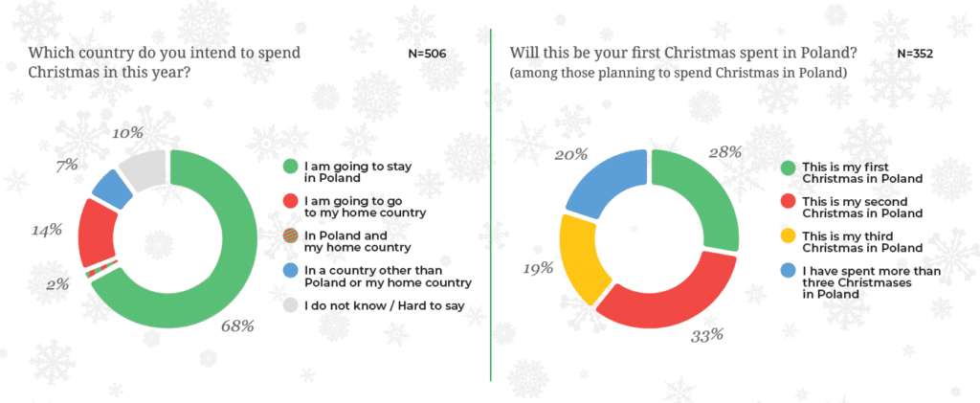The image size is (980, 403).
Task: Click the grey 'I do not know' legend dot
Action: [291, 305]
